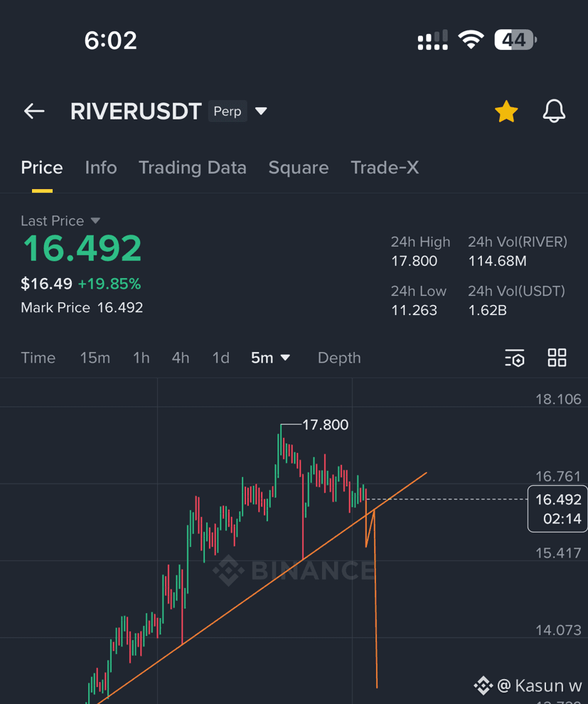The image size is (588, 704).
Task: Tap the +19.85% change value
Action: click(x=109, y=284)
